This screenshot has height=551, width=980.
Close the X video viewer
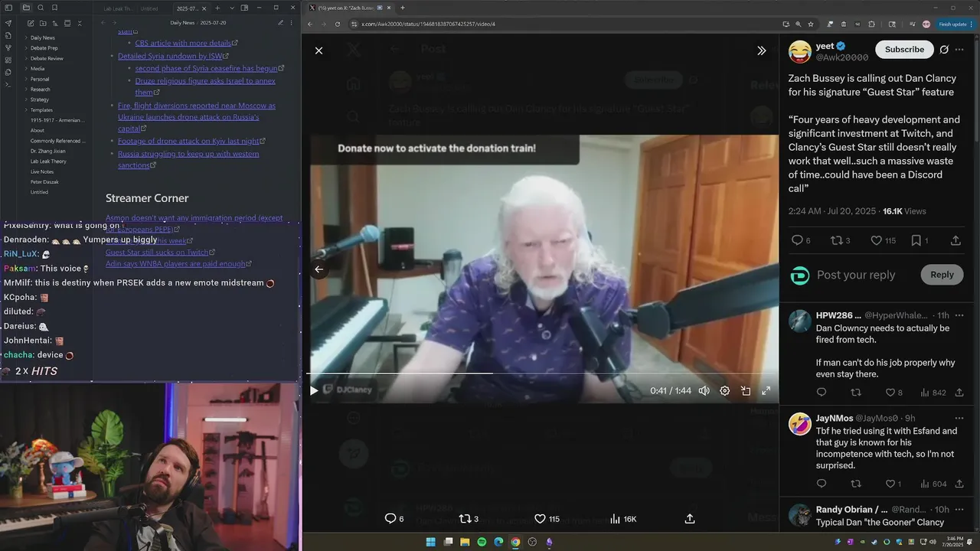(318, 51)
